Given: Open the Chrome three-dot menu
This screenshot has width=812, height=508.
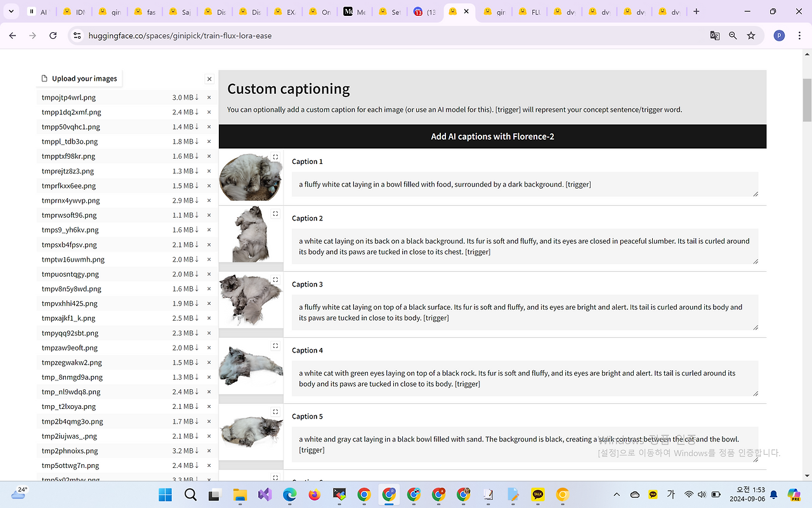Looking at the screenshot, I should [x=799, y=36].
